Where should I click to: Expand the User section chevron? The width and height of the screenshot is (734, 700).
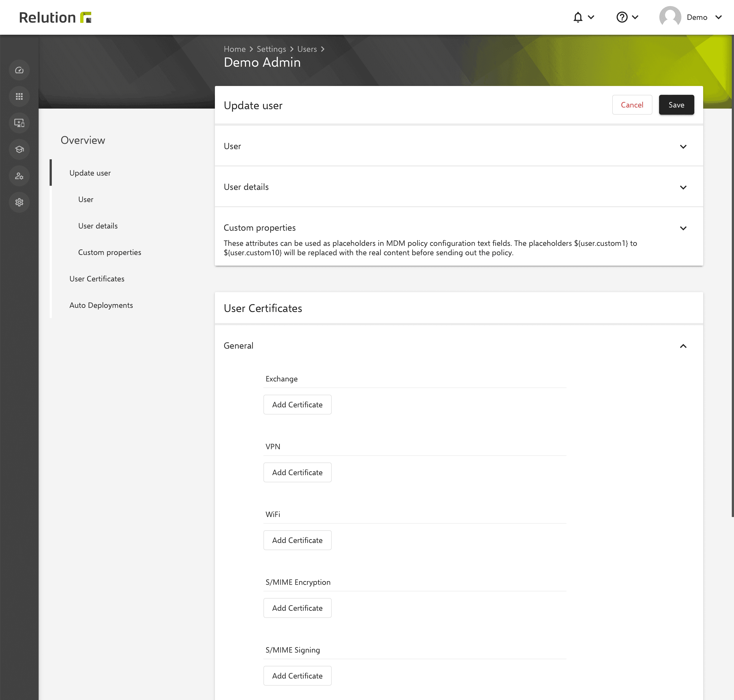683,147
